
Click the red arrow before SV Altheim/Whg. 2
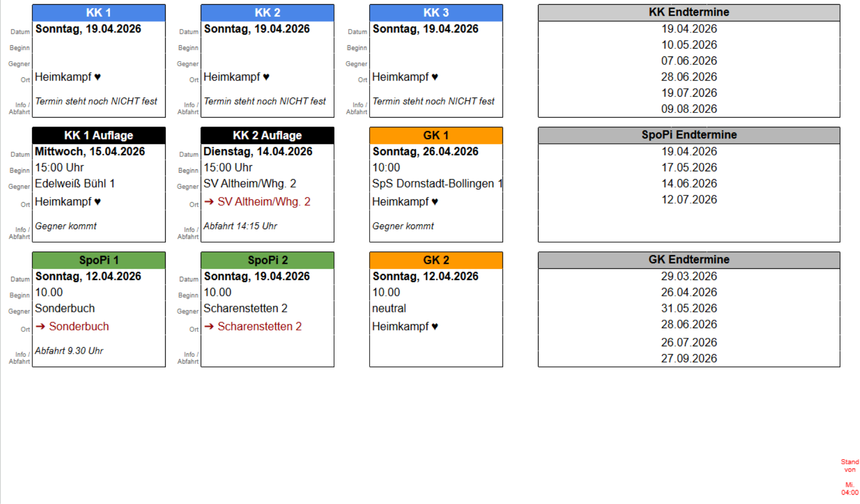tap(209, 202)
